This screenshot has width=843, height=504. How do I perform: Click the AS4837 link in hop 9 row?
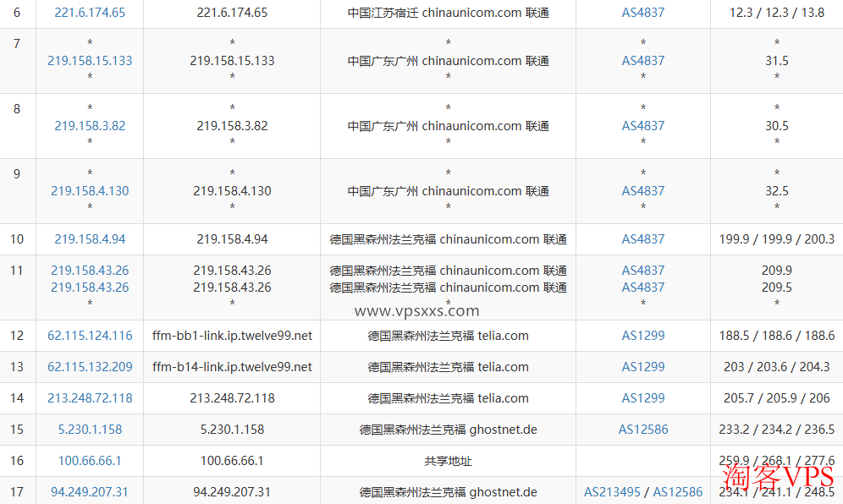(643, 191)
